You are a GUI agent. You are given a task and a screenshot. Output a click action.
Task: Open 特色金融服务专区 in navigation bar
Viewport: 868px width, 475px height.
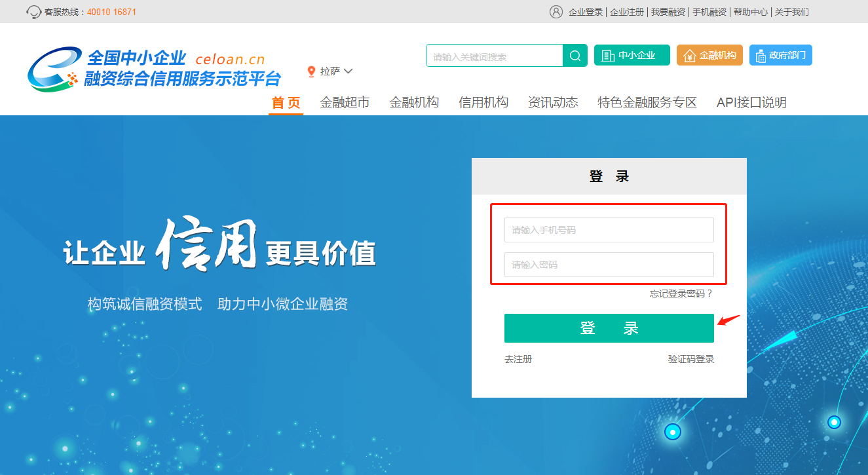tap(647, 102)
